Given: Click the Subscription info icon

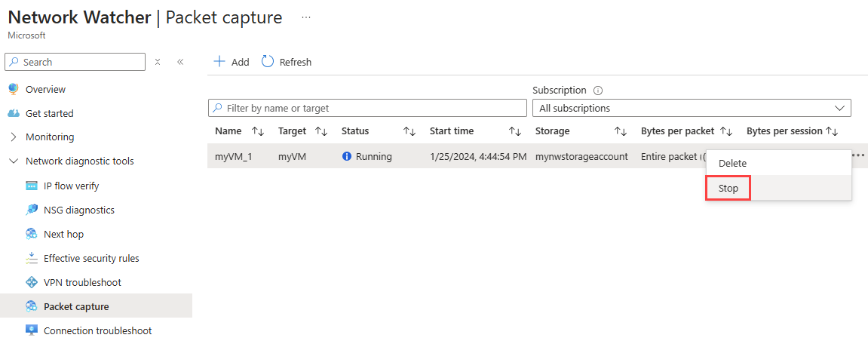Looking at the screenshot, I should (x=598, y=91).
